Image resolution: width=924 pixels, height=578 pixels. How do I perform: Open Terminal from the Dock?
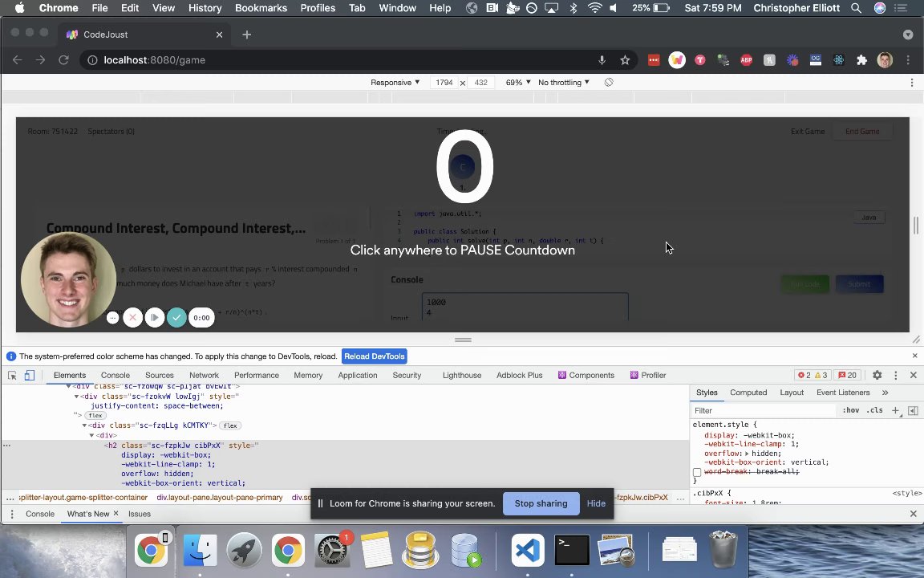click(x=572, y=550)
